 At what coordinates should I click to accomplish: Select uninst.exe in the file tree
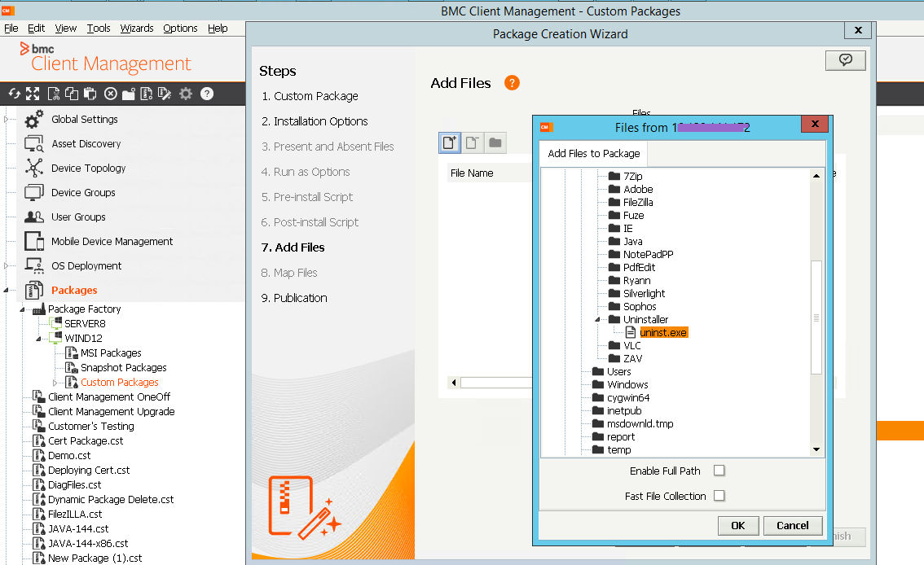click(x=663, y=332)
